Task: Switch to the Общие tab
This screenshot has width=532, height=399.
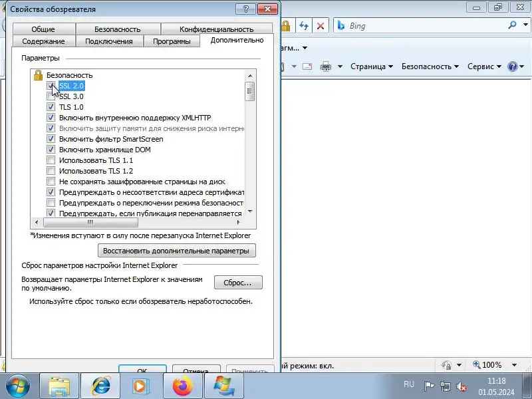Action: click(43, 29)
